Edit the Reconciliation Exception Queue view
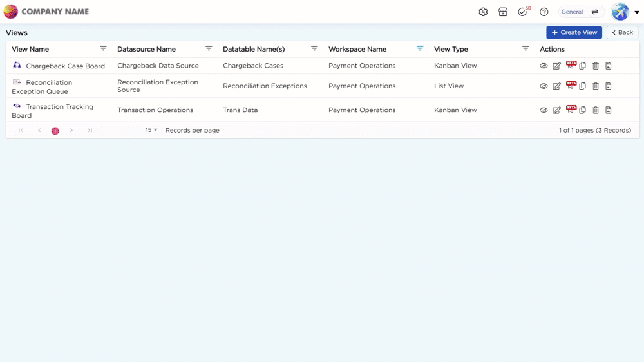Viewport: 644px width, 362px height. [556, 86]
